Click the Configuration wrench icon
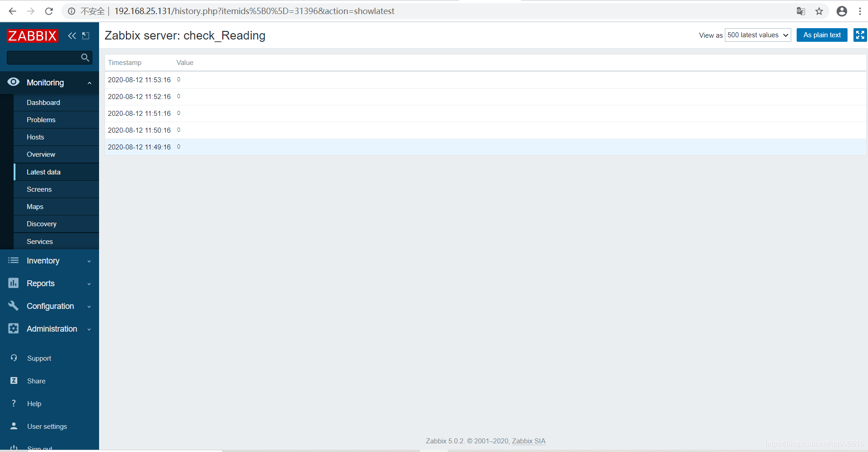The image size is (868, 452). coord(14,306)
